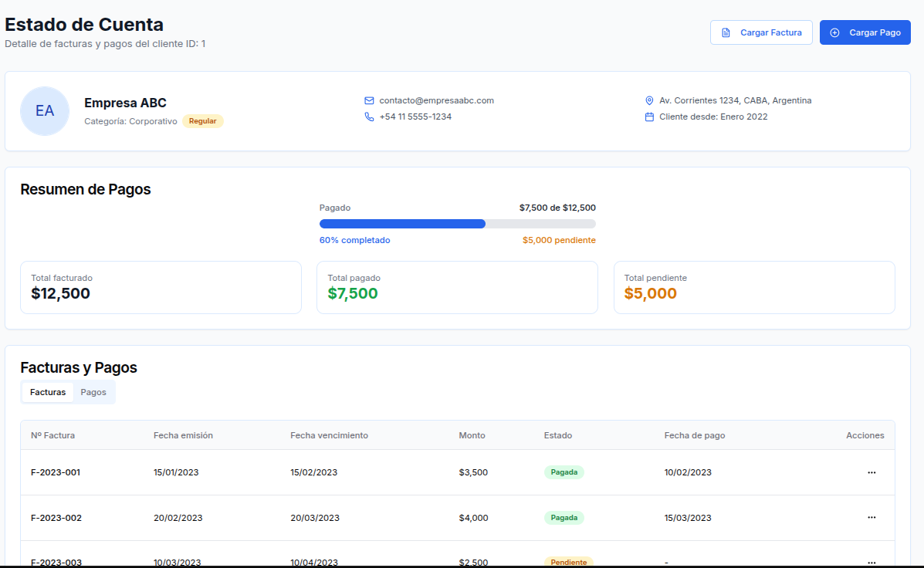This screenshot has height=568, width=924.
Task: Open actions menu for invoice F-2023-002
Action: (872, 517)
